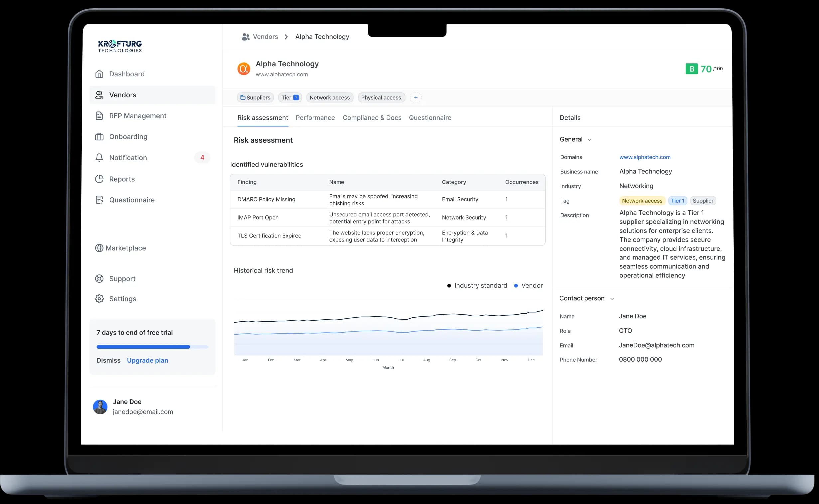
Task: Open www.alphatech.com Domains link
Action: coord(645,157)
